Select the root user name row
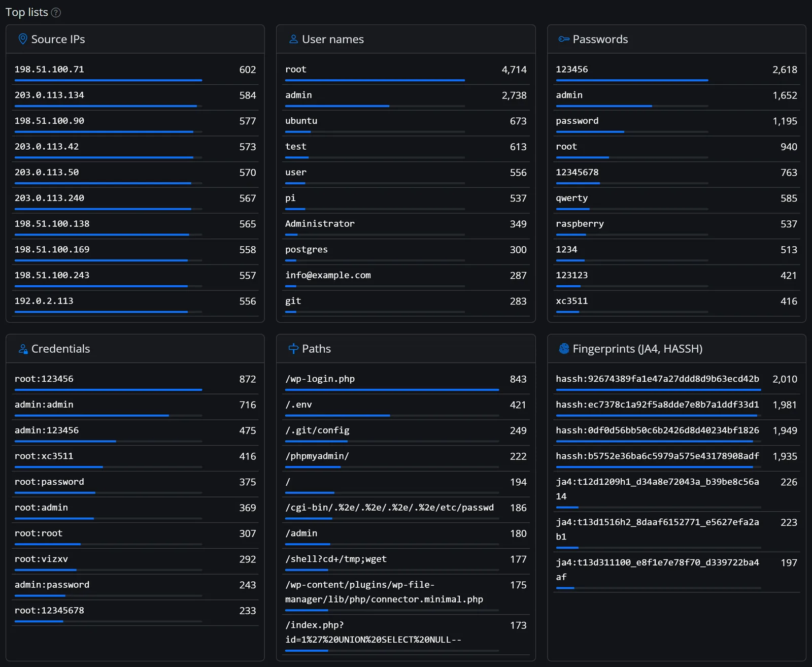 pyautogui.click(x=405, y=72)
